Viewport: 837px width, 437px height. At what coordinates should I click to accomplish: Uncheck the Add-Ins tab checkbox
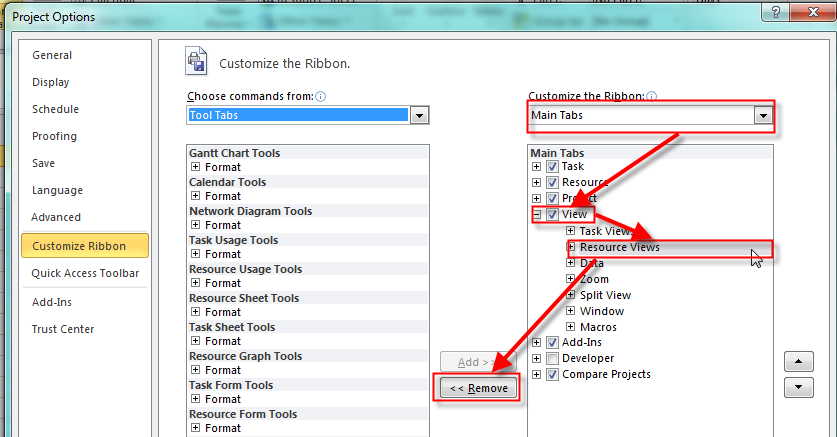[552, 342]
